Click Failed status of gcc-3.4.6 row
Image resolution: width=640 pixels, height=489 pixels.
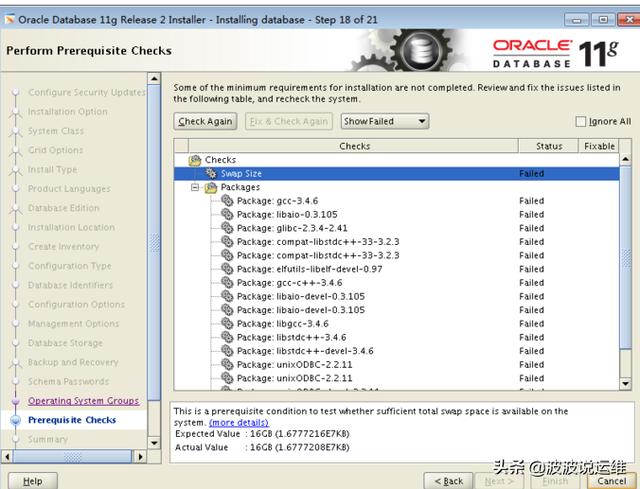531,201
